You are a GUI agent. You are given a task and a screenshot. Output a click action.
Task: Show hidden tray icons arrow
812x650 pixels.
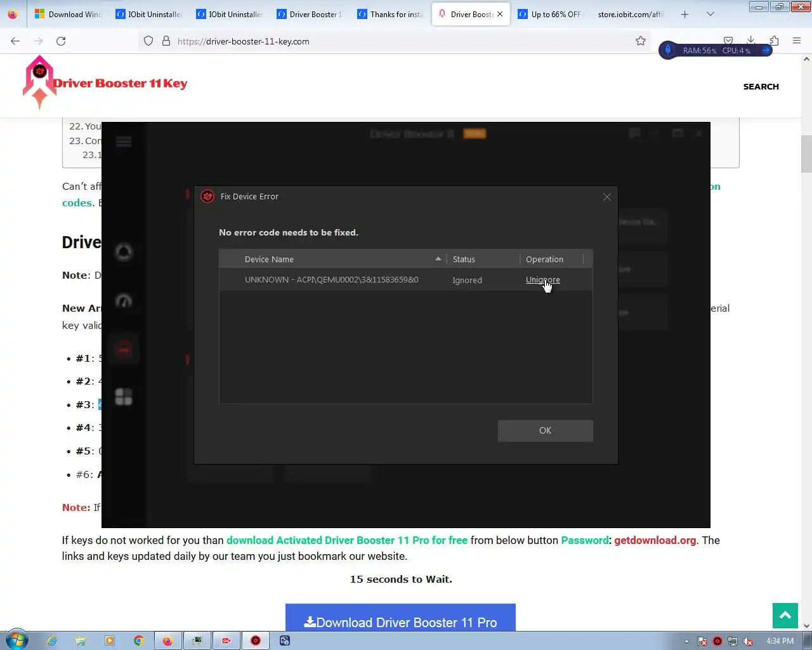point(686,641)
